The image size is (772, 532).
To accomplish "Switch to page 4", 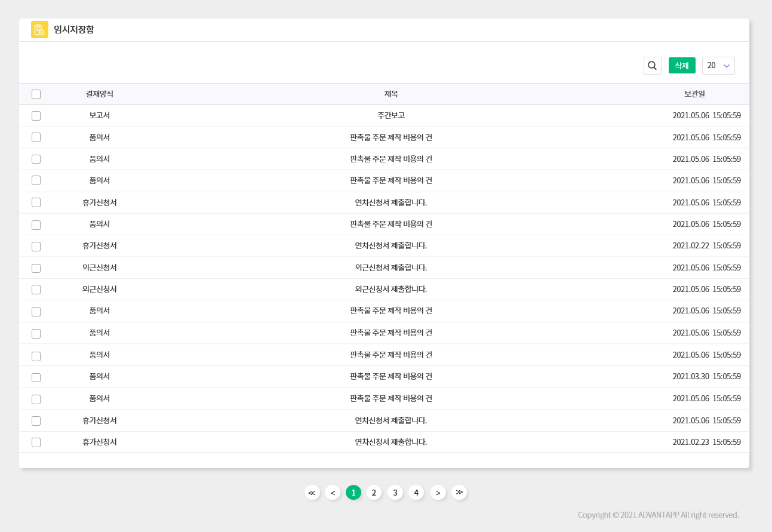I will (416, 493).
